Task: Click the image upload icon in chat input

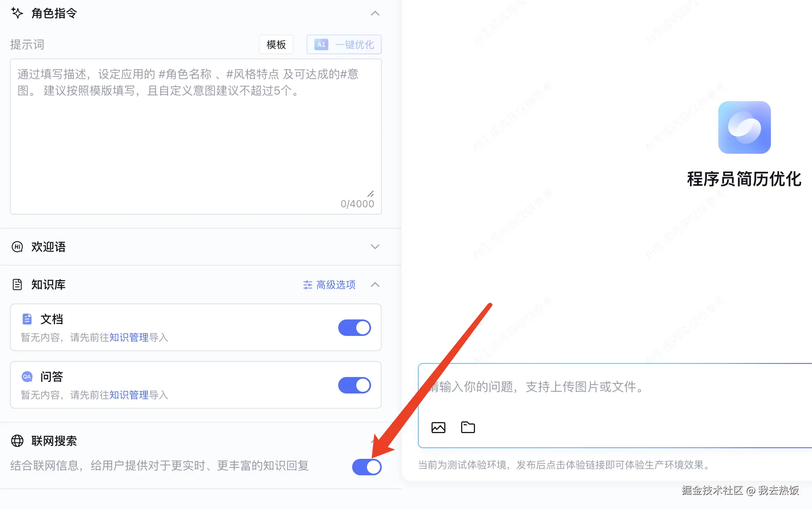Action: point(438,428)
